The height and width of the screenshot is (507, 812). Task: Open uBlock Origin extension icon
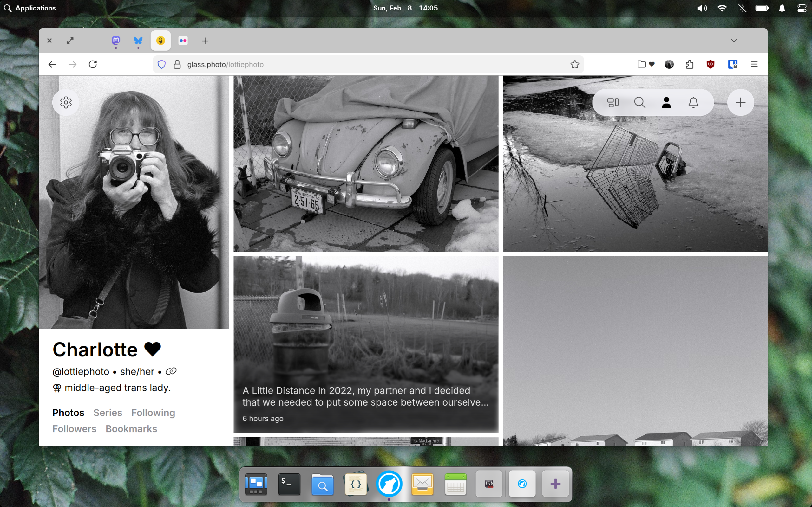710,64
